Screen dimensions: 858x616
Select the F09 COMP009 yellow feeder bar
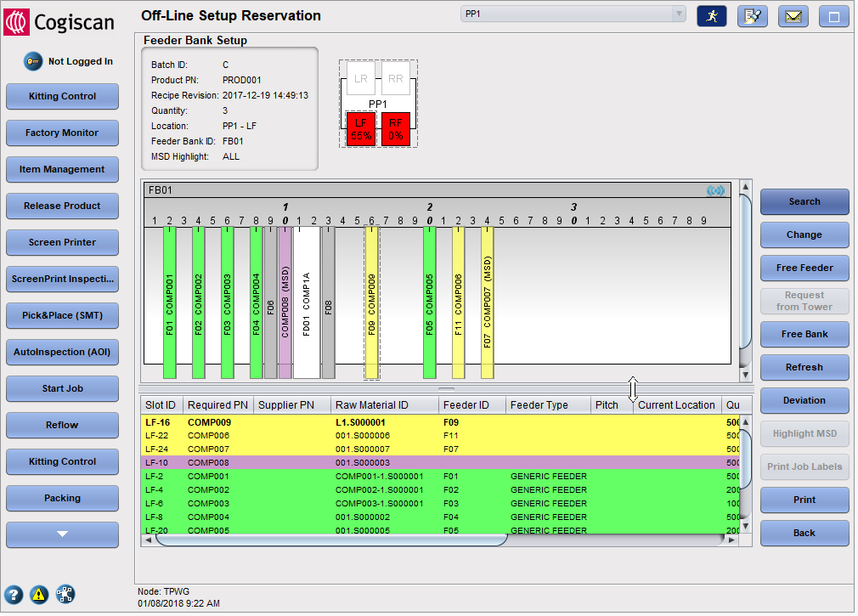pos(372,302)
